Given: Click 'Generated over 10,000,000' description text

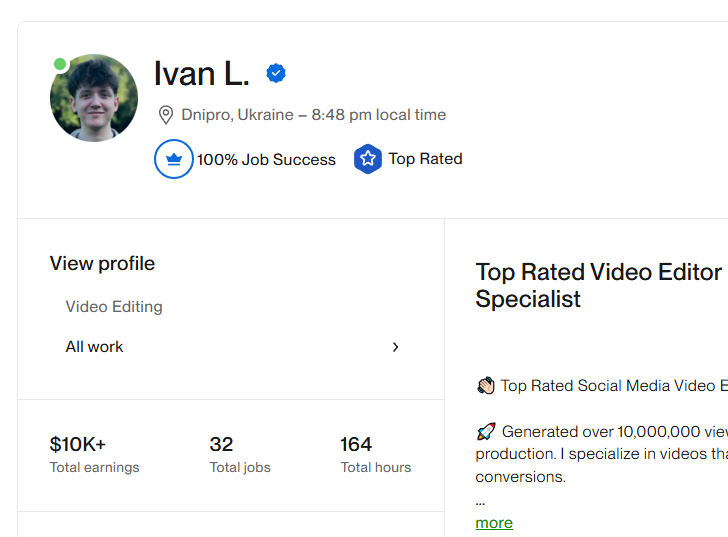Looking at the screenshot, I should pyautogui.click(x=601, y=432).
